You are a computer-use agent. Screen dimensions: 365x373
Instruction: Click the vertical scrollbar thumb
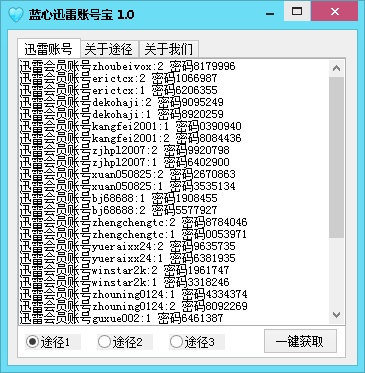pos(336,157)
